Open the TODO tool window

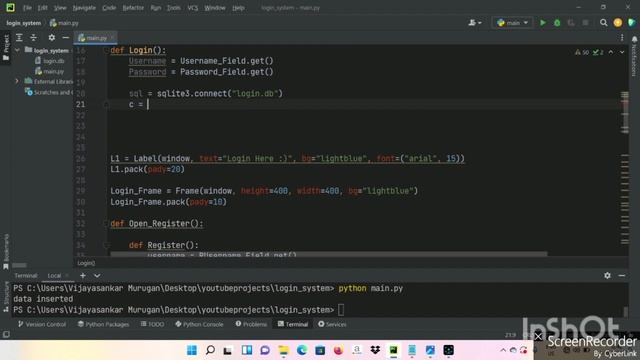[152, 324]
